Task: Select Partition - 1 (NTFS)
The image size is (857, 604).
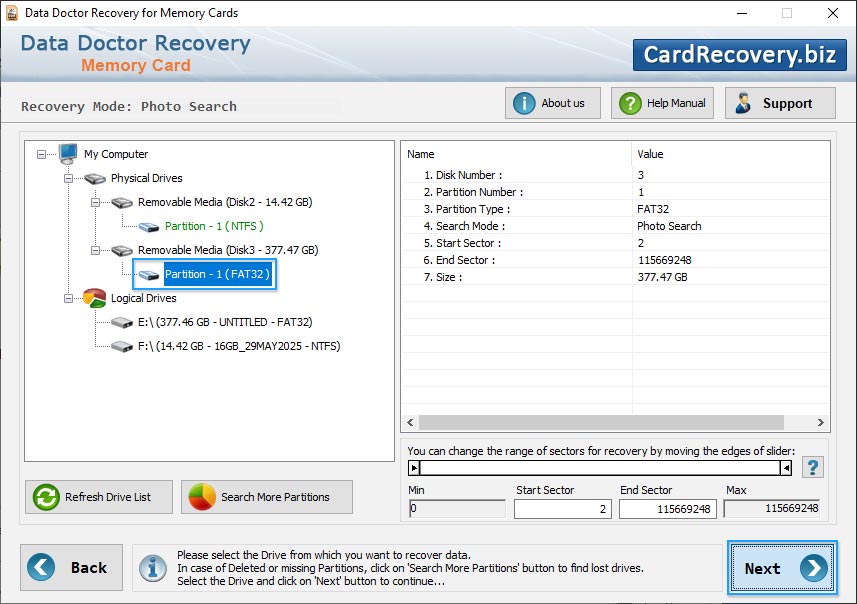Action: click(x=214, y=226)
